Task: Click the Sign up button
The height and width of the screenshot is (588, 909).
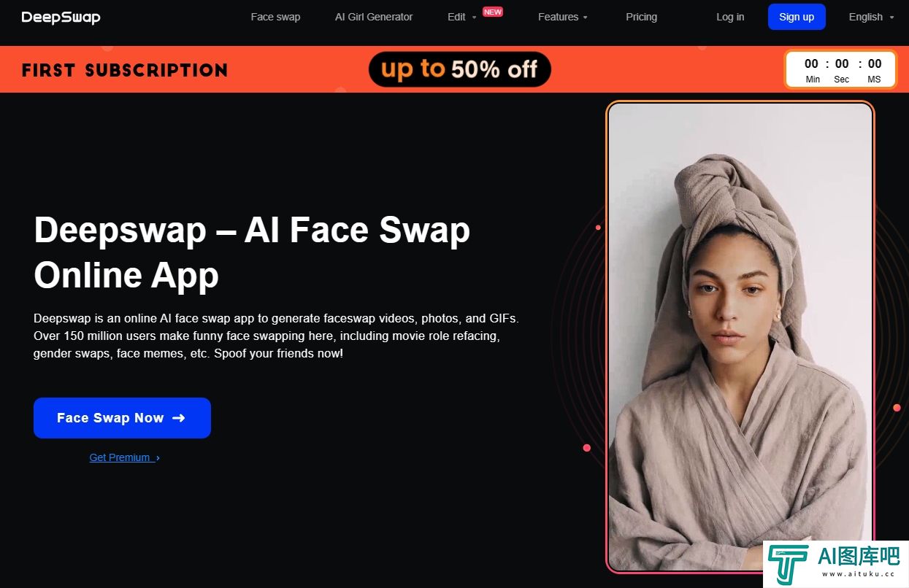Action: coord(797,17)
